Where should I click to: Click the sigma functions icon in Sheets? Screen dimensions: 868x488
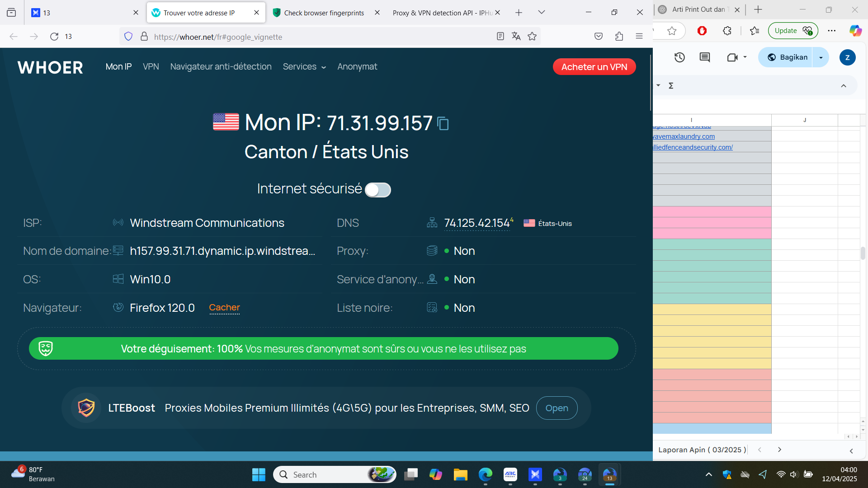pos(671,85)
